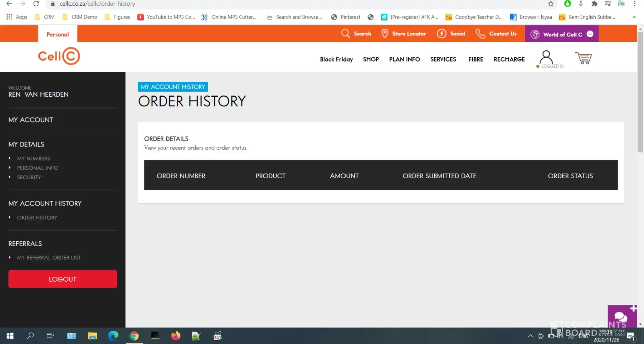The image size is (644, 344).
Task: Click the Store Locator pin icon
Action: (x=385, y=34)
